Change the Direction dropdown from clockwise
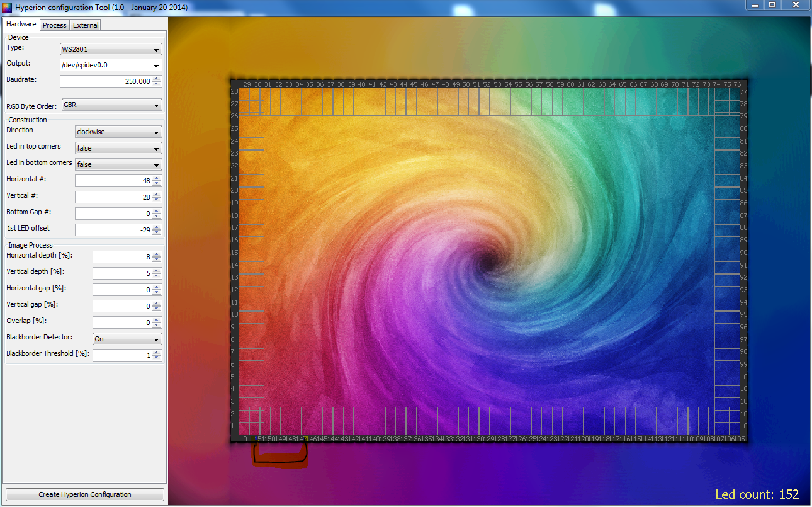812x507 pixels. pos(118,132)
